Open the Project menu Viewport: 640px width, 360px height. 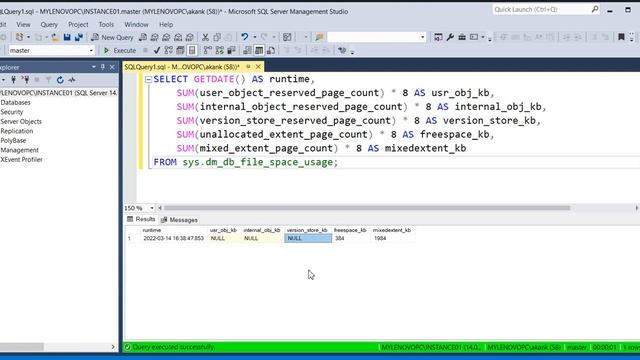[78, 24]
